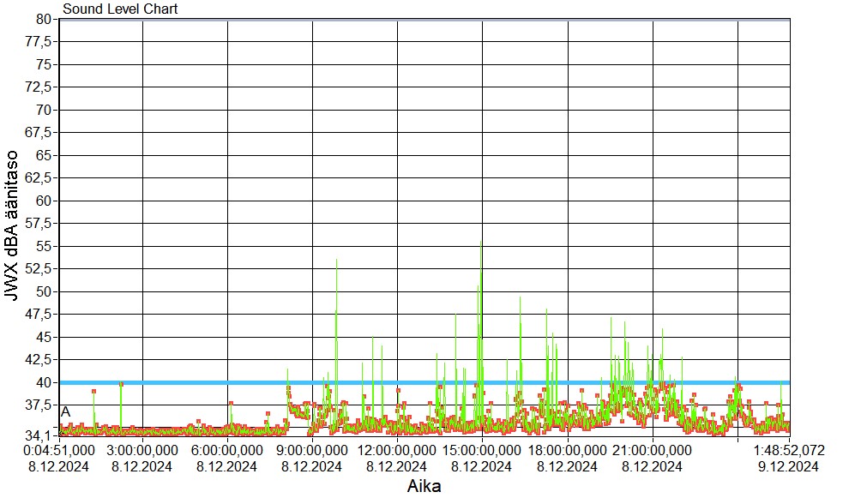849x504 pixels.
Task: Click the 1:48:52,072 end time label
Action: click(787, 449)
